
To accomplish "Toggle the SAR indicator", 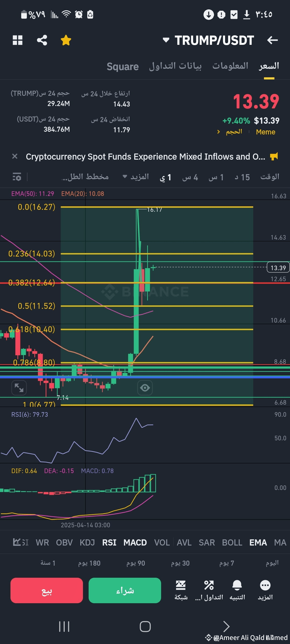I will (207, 543).
